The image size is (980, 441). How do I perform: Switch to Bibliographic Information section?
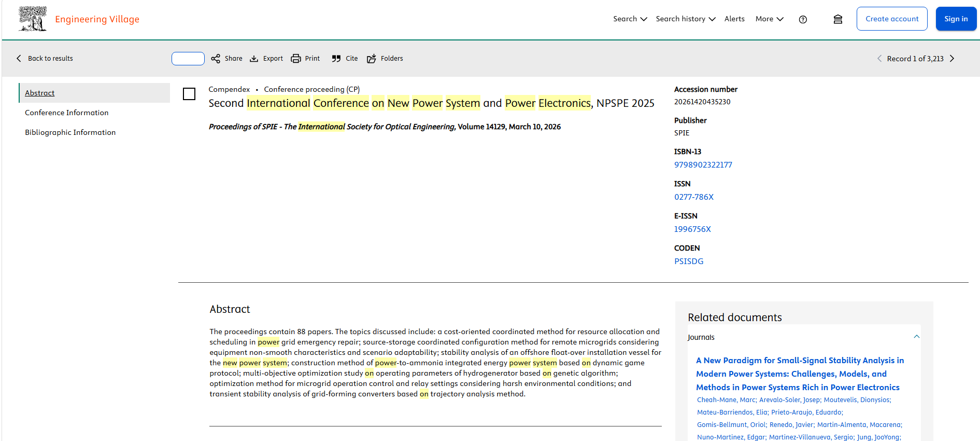tap(70, 132)
